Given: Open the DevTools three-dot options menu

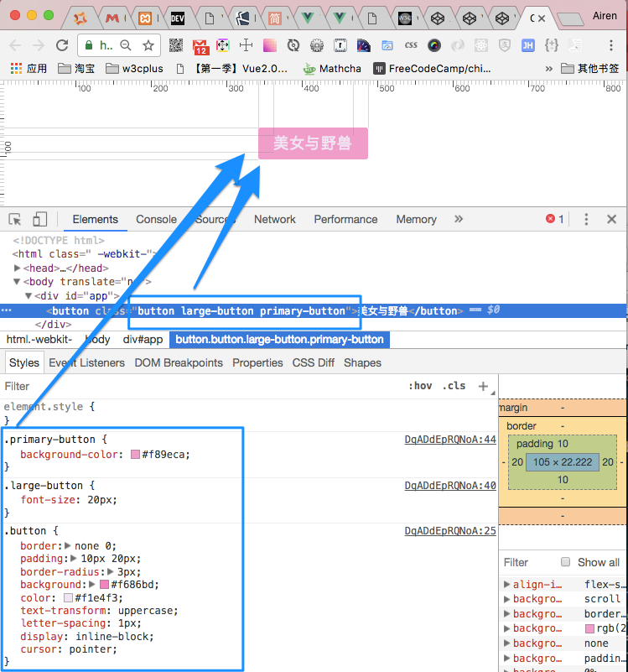Looking at the screenshot, I should point(586,220).
